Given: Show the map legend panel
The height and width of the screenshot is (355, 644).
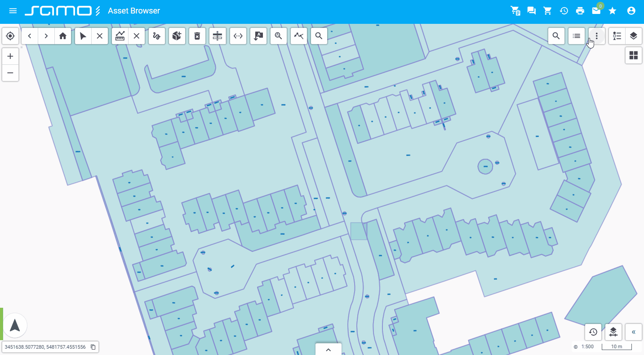Looking at the screenshot, I should pos(617,36).
